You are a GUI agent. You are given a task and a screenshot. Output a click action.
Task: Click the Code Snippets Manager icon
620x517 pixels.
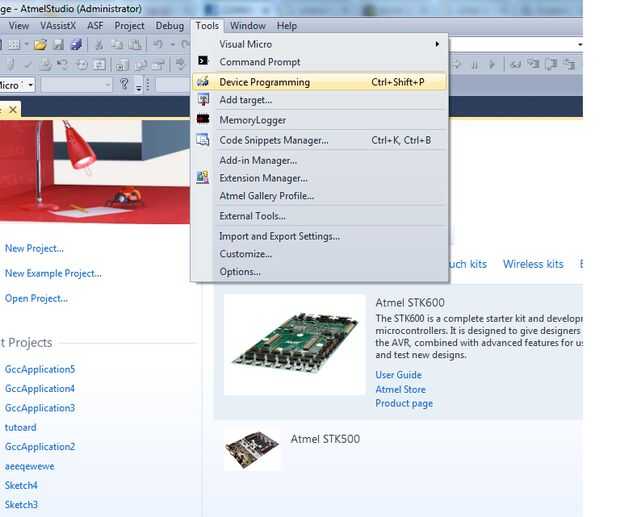click(x=203, y=140)
